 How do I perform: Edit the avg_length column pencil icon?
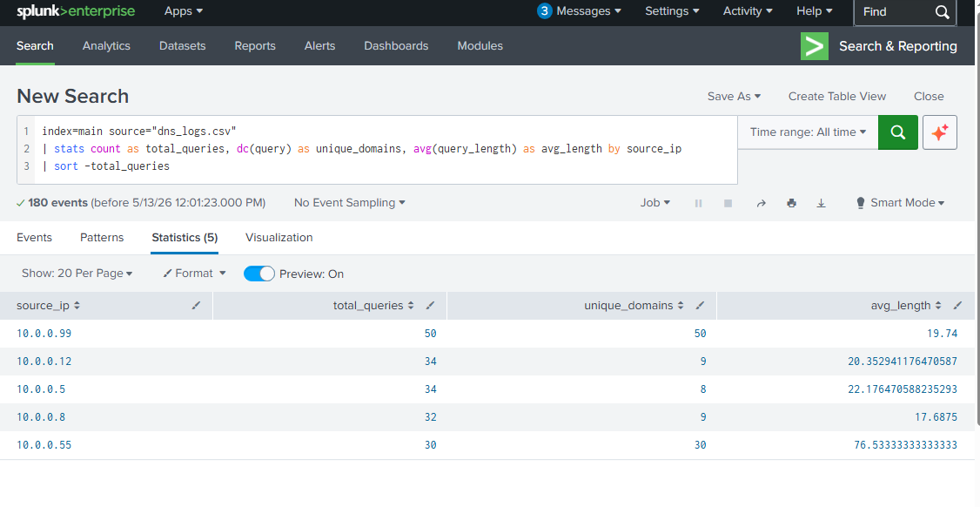tap(957, 306)
